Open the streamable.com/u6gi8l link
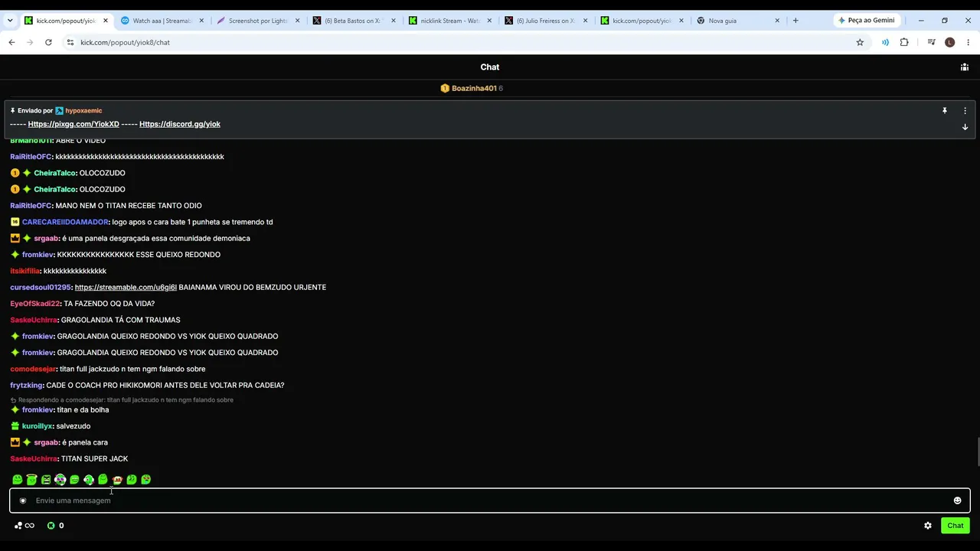The width and height of the screenshot is (980, 551). click(126, 287)
